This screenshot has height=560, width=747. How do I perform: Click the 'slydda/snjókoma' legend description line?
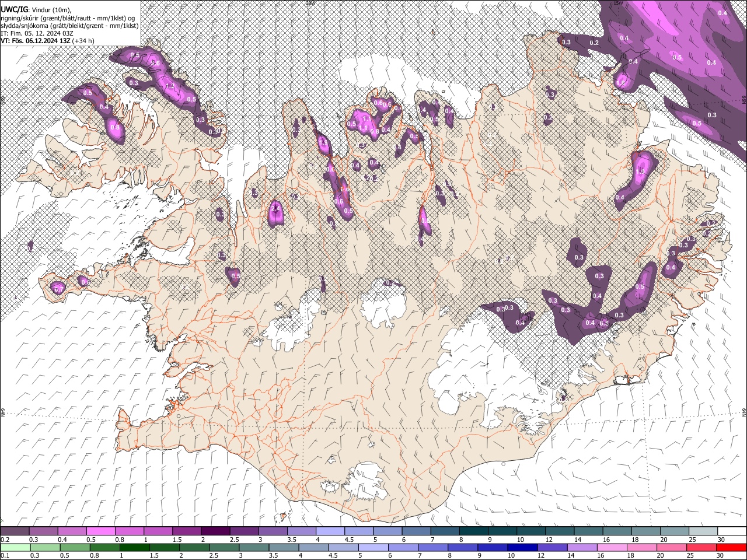(x=69, y=26)
